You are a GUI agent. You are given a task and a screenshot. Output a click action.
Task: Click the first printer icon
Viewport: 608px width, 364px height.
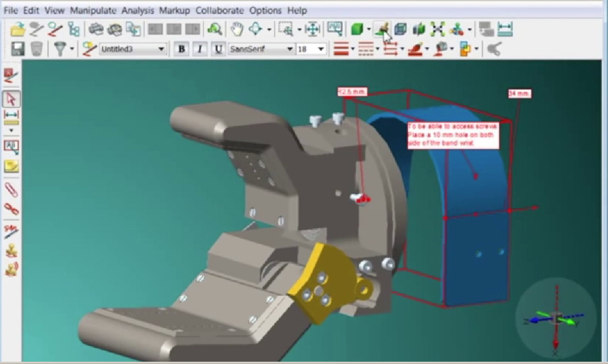pyautogui.click(x=96, y=30)
